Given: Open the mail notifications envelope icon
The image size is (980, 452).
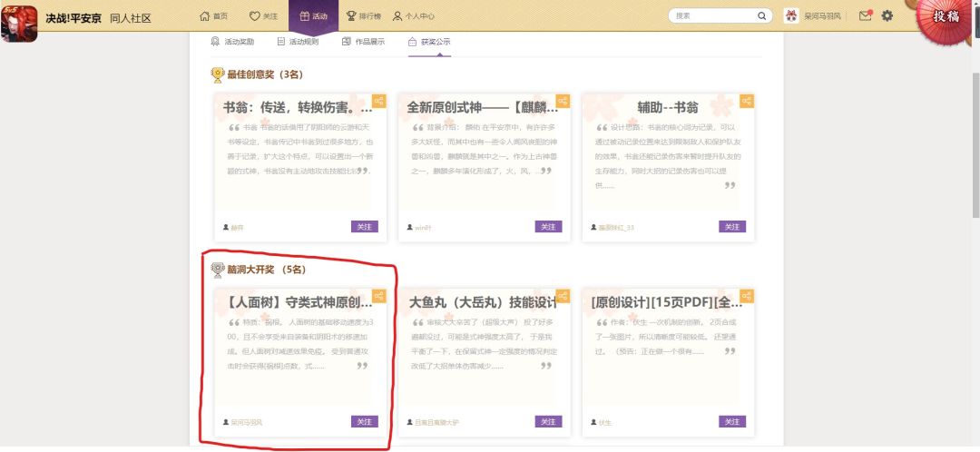Looking at the screenshot, I should (865, 16).
